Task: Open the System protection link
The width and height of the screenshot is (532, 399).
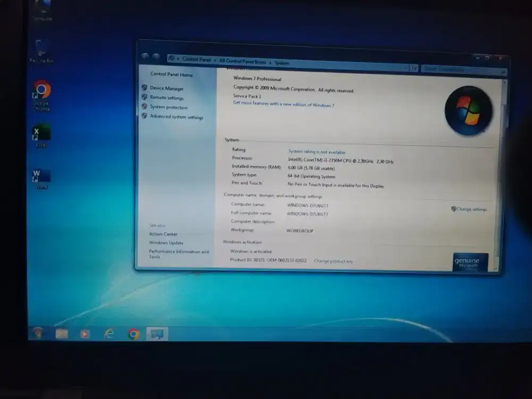Action: point(169,107)
